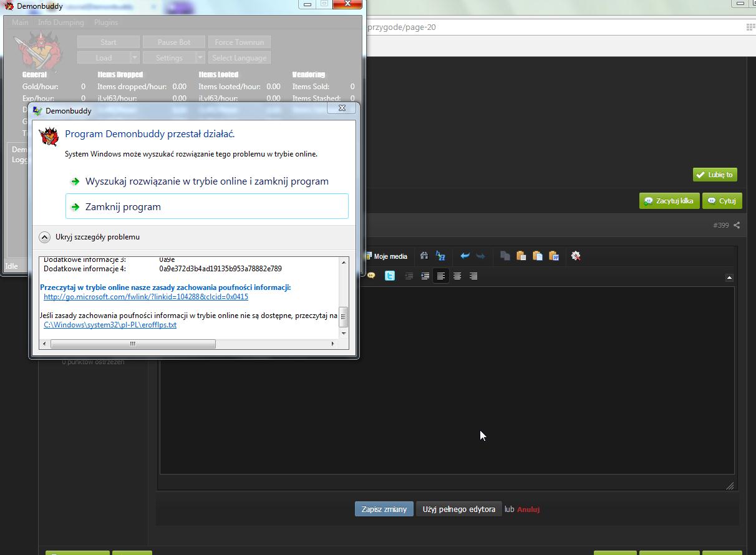
Task: Click the Twitter icon in editor toolbar
Action: tap(390, 276)
